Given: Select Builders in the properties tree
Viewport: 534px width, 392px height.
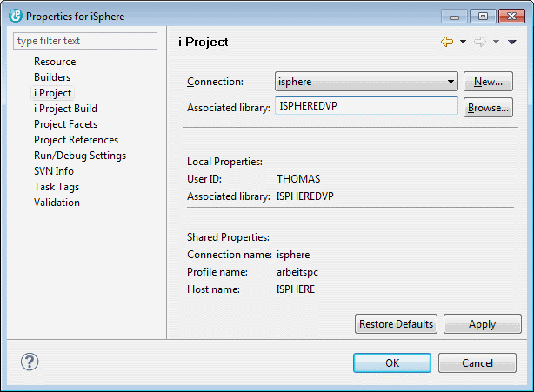Looking at the screenshot, I should click(x=52, y=77).
